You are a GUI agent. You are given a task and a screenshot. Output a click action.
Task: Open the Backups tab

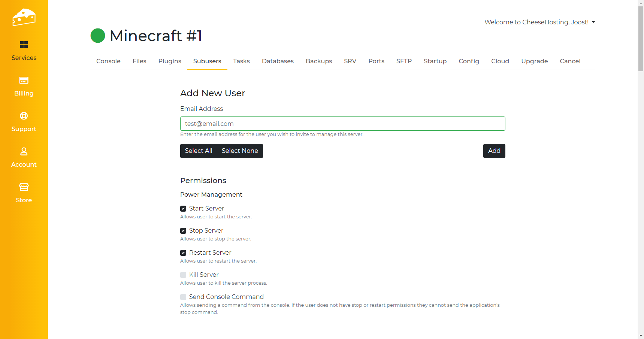click(x=319, y=61)
